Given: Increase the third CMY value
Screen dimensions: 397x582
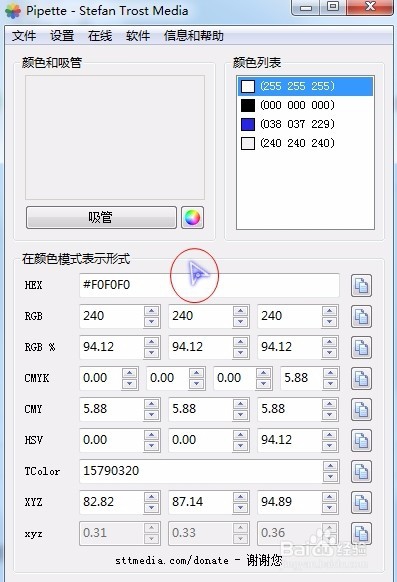Looking at the screenshot, I should pos(329,404).
